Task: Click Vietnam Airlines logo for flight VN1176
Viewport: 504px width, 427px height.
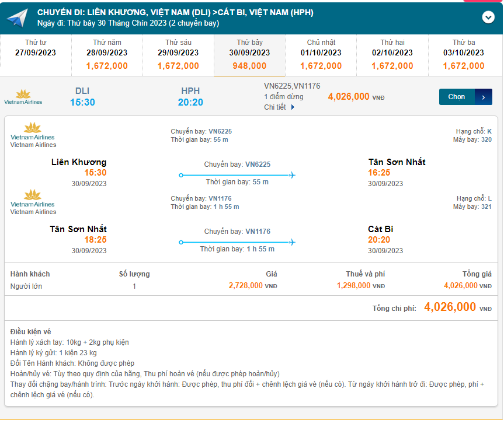Action: (33, 198)
